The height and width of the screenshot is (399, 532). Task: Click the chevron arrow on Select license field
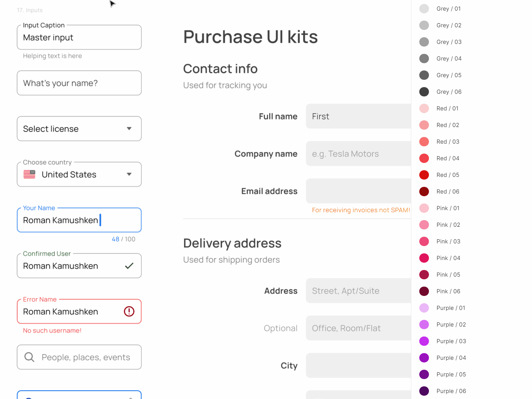tap(129, 129)
